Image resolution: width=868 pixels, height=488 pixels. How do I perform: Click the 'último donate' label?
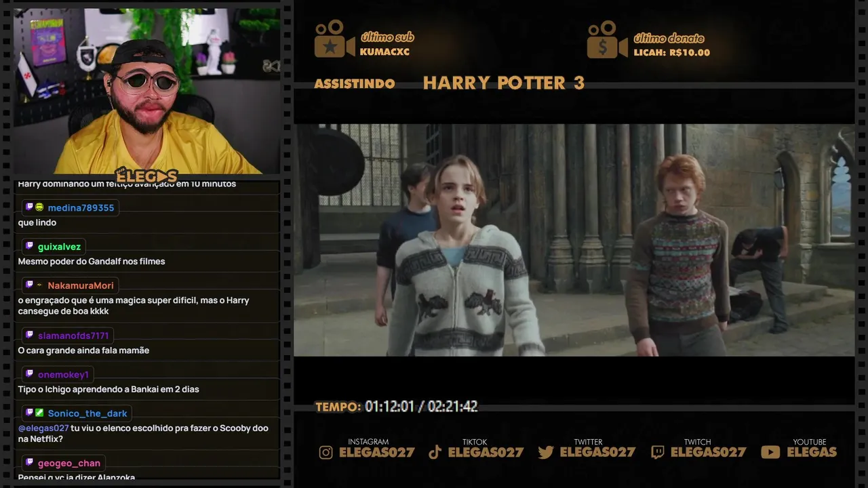669,39
